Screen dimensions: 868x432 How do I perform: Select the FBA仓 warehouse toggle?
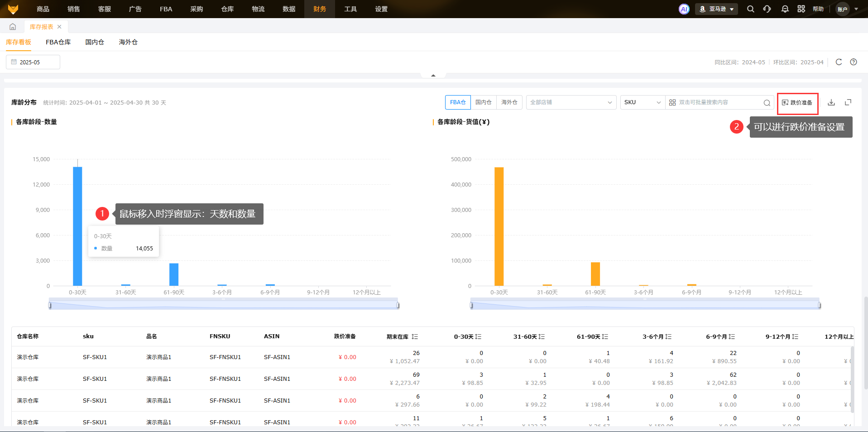[458, 102]
